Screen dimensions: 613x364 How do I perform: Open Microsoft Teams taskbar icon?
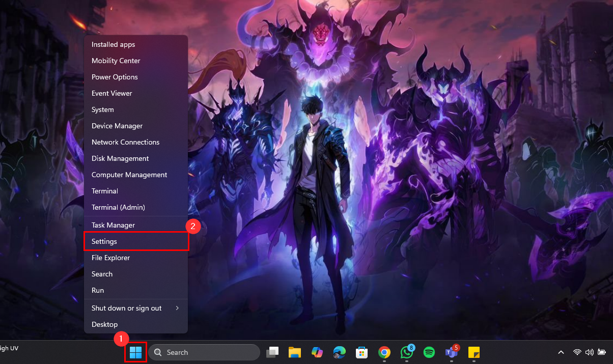[451, 352]
